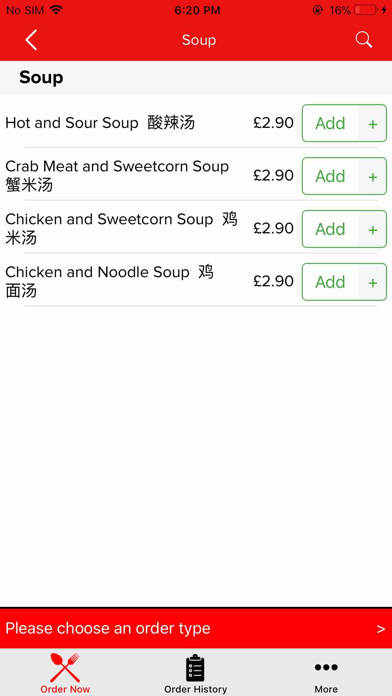This screenshot has width=392, height=696.
Task: Open the search magnifier icon
Action: [x=364, y=40]
